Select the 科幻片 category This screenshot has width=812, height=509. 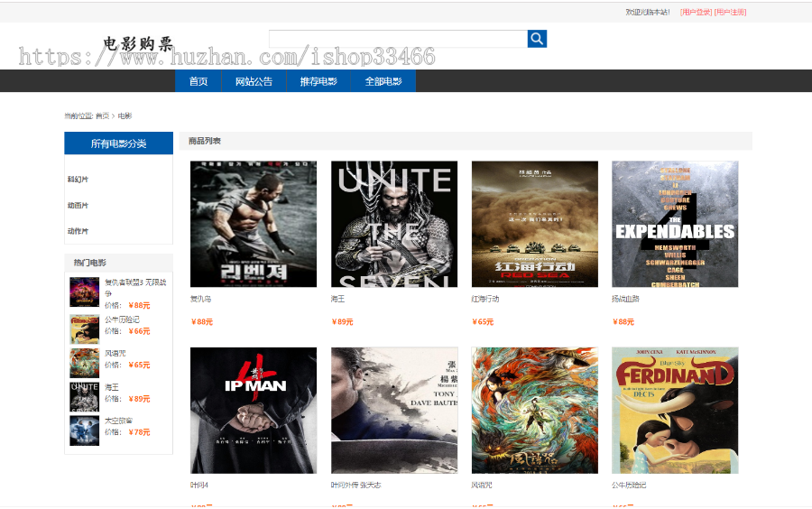click(x=78, y=180)
